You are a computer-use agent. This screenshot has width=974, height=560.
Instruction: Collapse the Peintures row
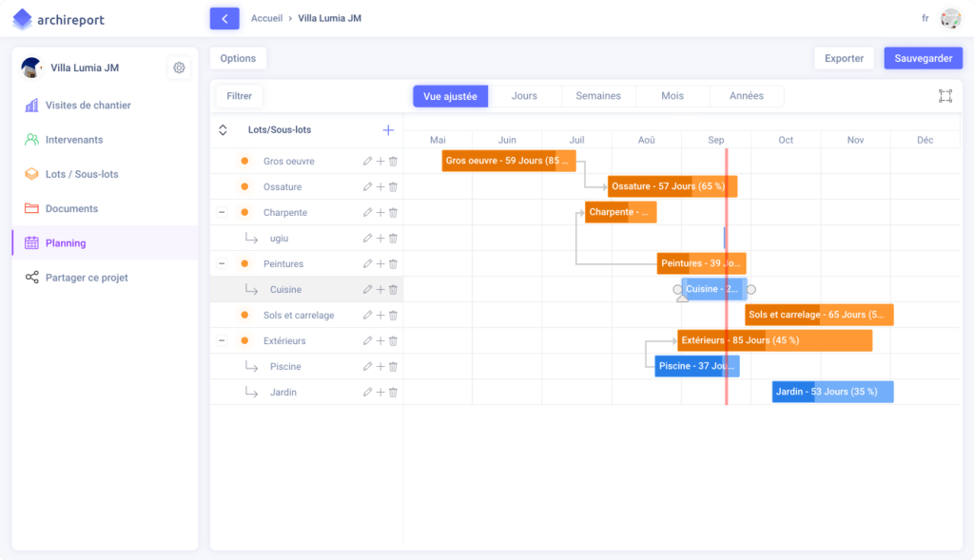click(222, 263)
